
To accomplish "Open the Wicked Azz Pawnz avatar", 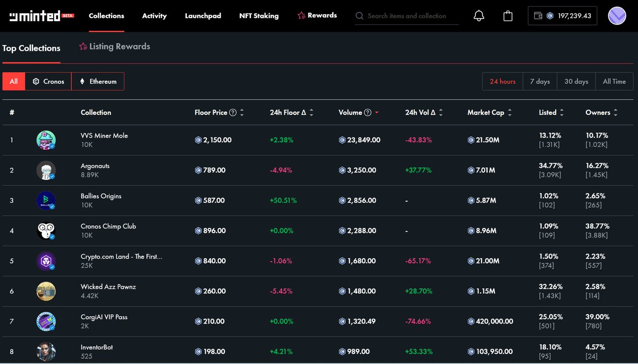I will pyautogui.click(x=46, y=292).
